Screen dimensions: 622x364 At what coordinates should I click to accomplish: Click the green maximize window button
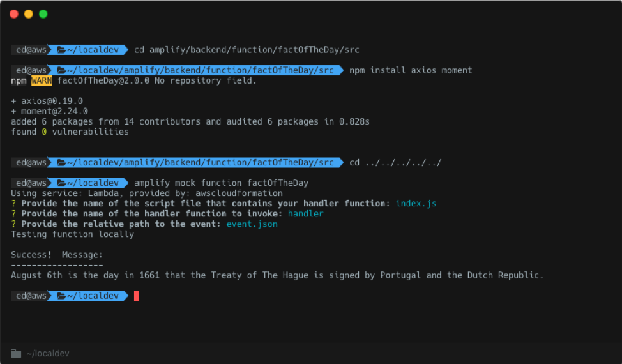point(43,14)
